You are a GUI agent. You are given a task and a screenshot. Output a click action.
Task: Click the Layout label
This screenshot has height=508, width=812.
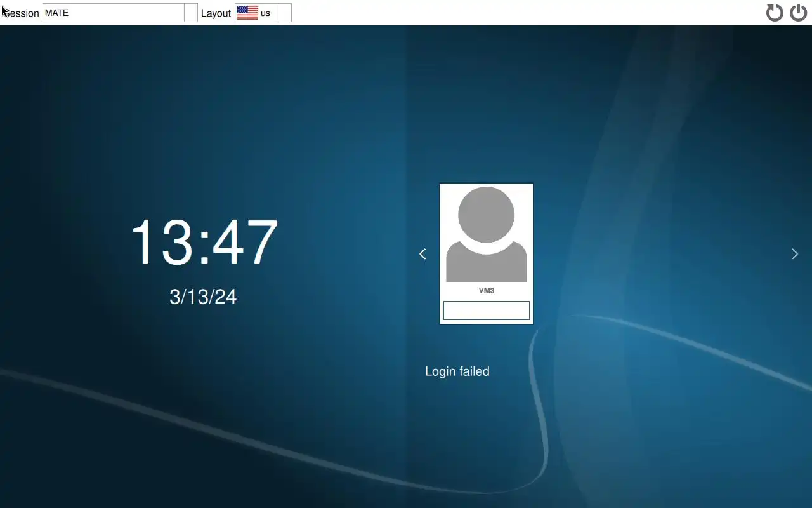point(216,13)
